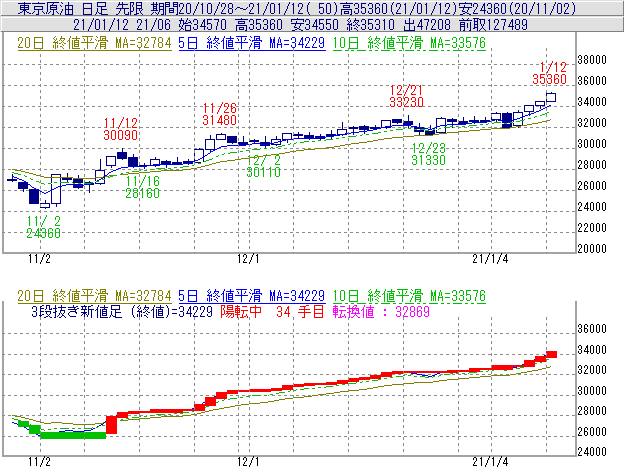Click the 出47208 volume text
The image size is (624, 473).
coord(426,25)
